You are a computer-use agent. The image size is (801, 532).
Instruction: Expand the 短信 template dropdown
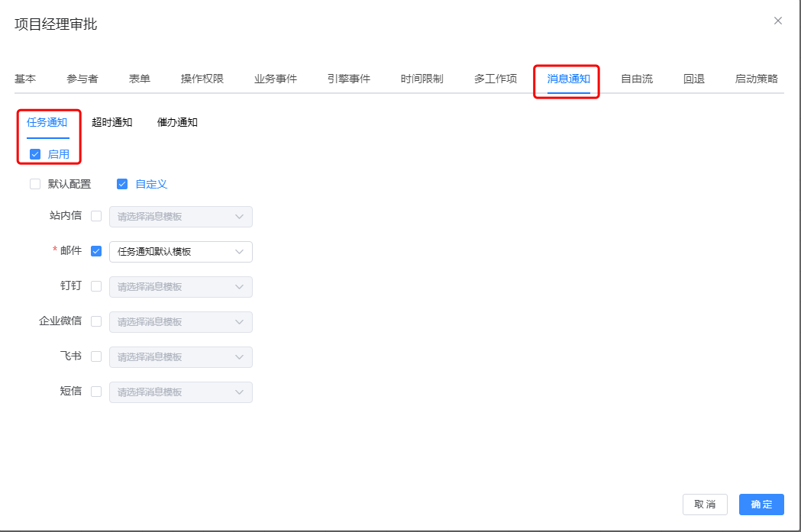point(180,392)
